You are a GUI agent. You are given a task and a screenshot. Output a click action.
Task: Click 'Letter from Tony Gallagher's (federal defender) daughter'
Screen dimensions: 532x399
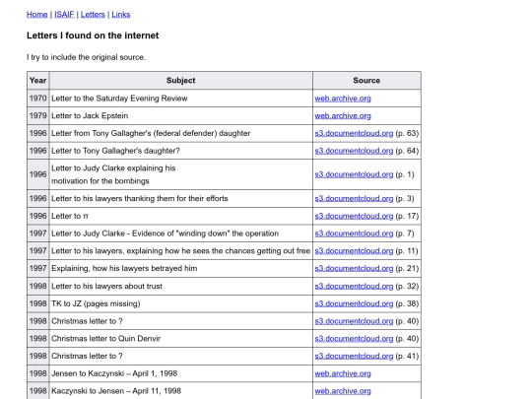pos(151,133)
